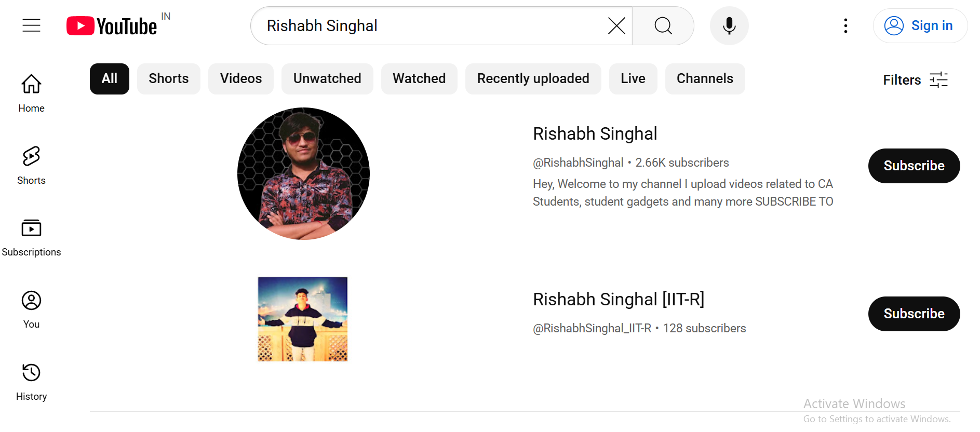Select the Channels filter chip
The height and width of the screenshot is (432, 980).
[x=704, y=78]
